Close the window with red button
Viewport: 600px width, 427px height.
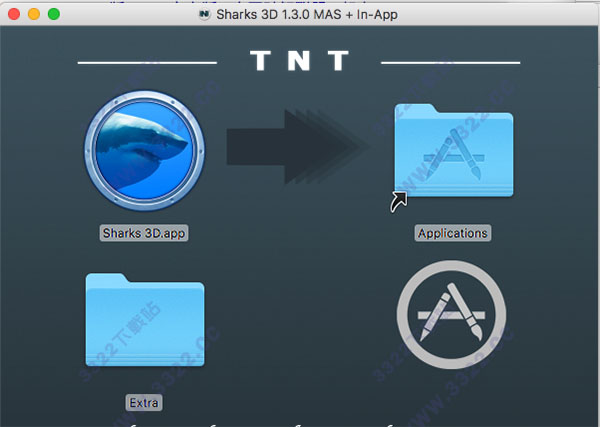(14, 14)
